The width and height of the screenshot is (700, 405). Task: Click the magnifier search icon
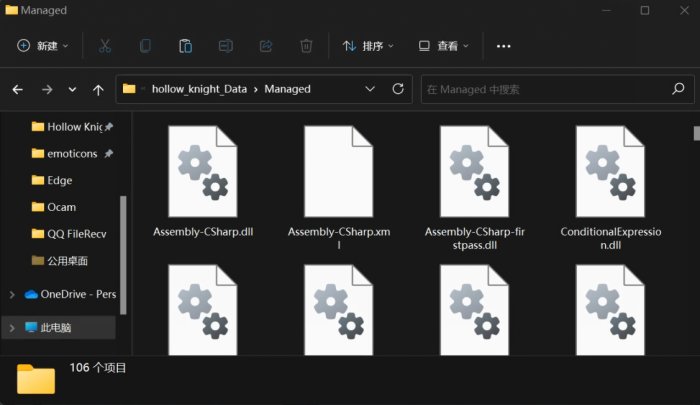point(678,89)
